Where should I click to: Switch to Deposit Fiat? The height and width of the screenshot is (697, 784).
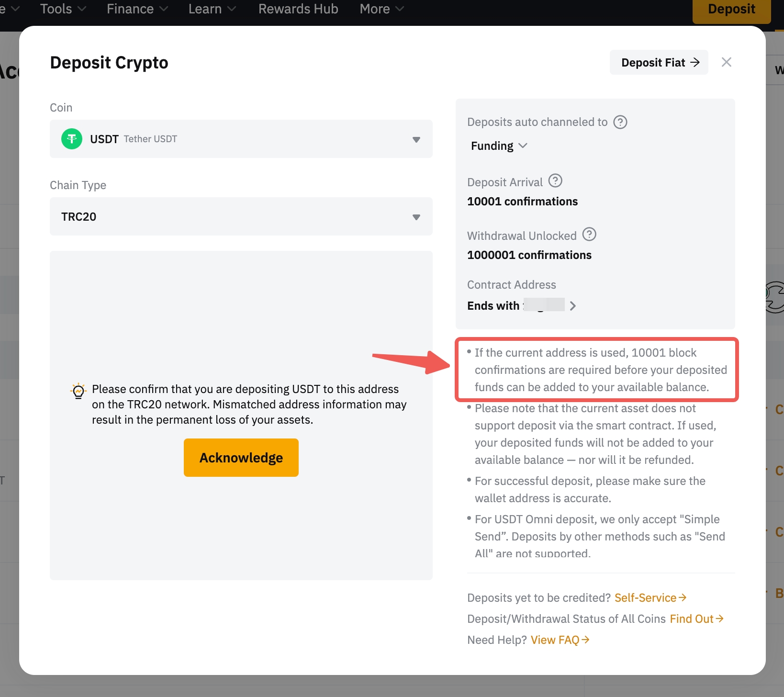coord(659,63)
